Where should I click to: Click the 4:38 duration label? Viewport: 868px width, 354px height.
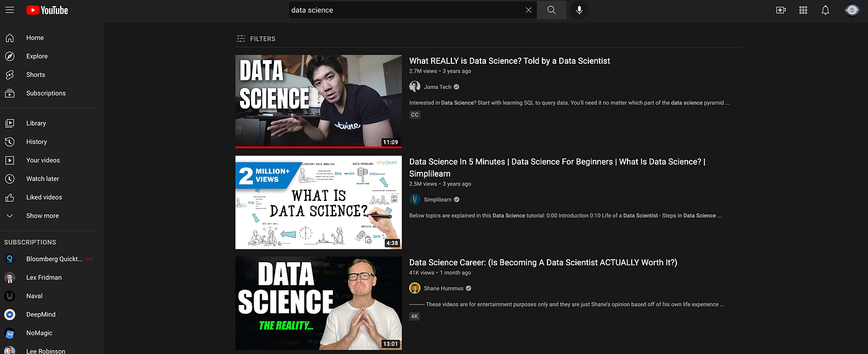(392, 243)
